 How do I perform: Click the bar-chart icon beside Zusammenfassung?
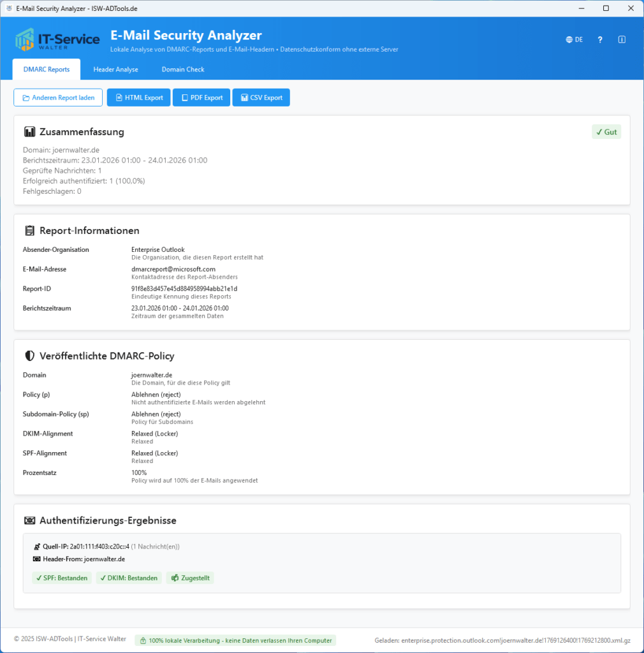coord(30,132)
